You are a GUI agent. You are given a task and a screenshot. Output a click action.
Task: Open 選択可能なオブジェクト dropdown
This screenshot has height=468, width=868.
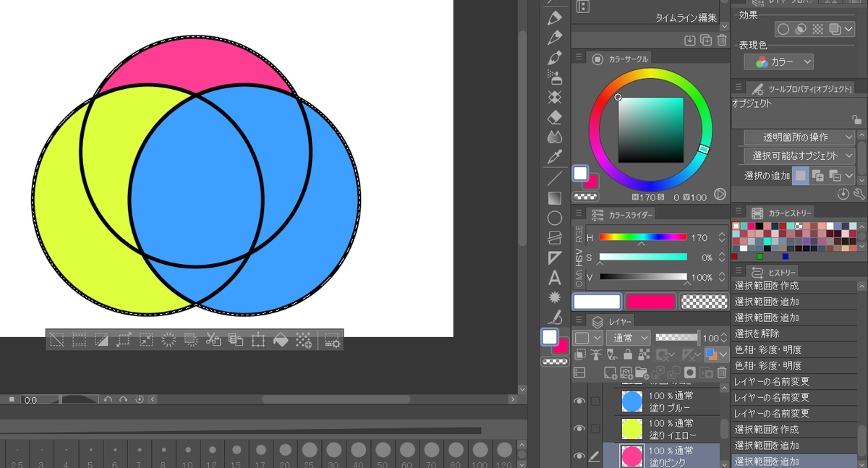[799, 156]
